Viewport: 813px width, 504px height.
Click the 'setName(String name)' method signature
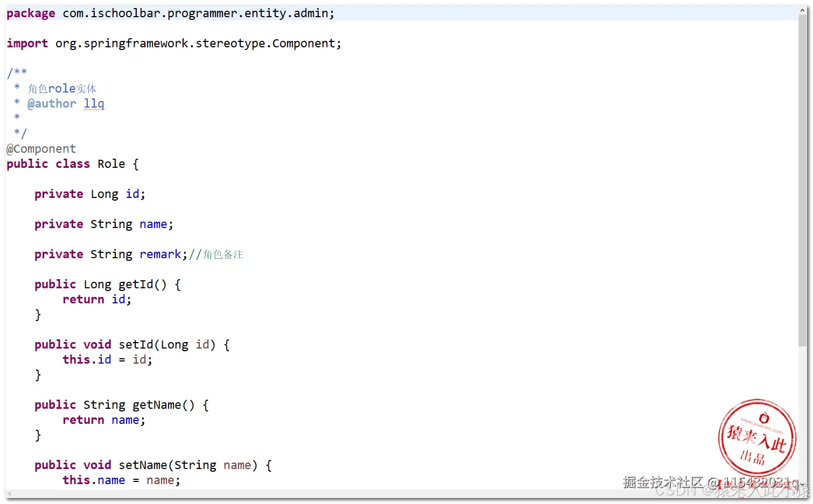(188, 465)
